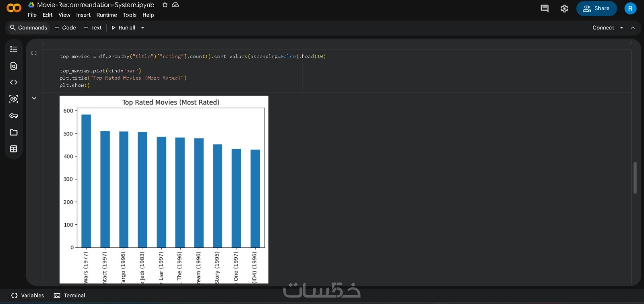Open the Table of contents sidebar icon
644x304 pixels.
click(x=14, y=49)
